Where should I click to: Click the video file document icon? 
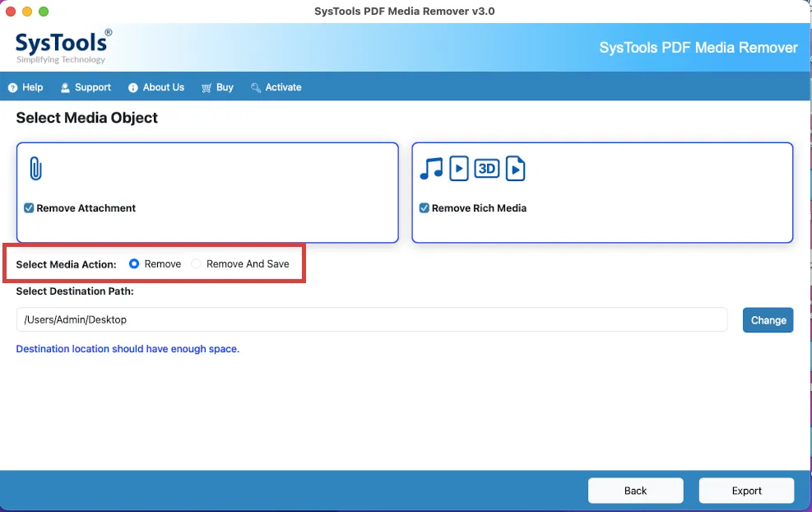(x=515, y=169)
